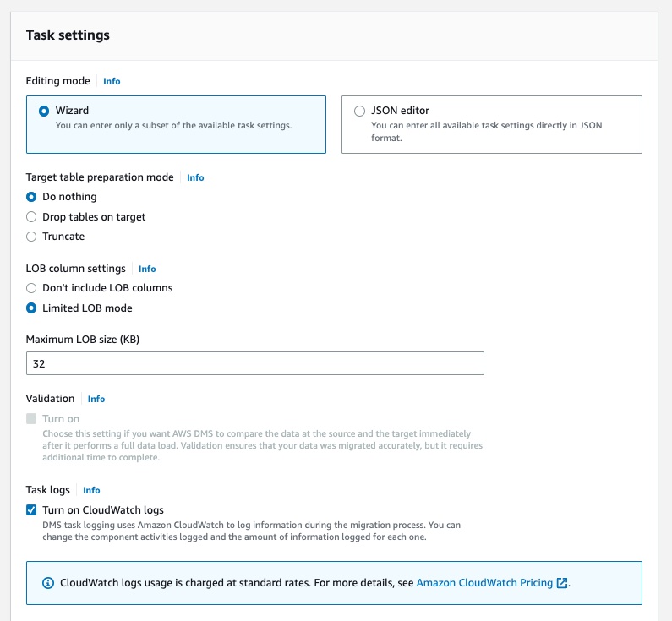Toggle the Validation Turn on checkbox
Viewport: 672px width, 621px height.
31,418
